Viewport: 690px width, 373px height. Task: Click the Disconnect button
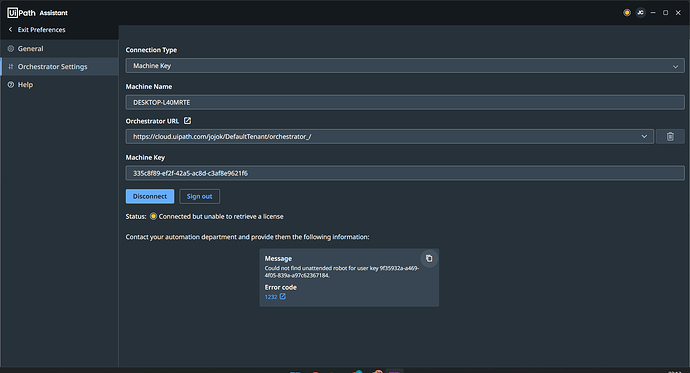[x=150, y=196]
